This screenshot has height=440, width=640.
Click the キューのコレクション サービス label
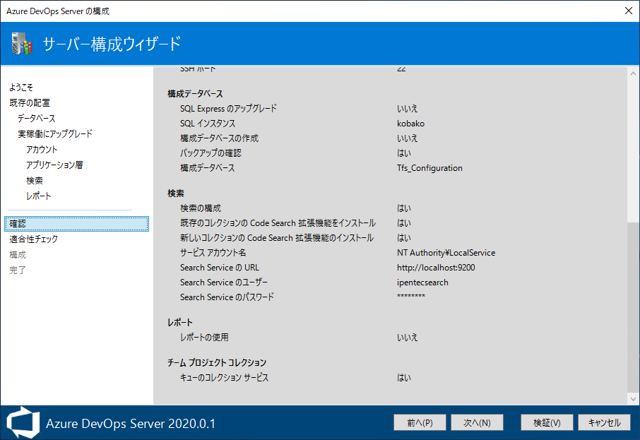pyautogui.click(x=224, y=378)
